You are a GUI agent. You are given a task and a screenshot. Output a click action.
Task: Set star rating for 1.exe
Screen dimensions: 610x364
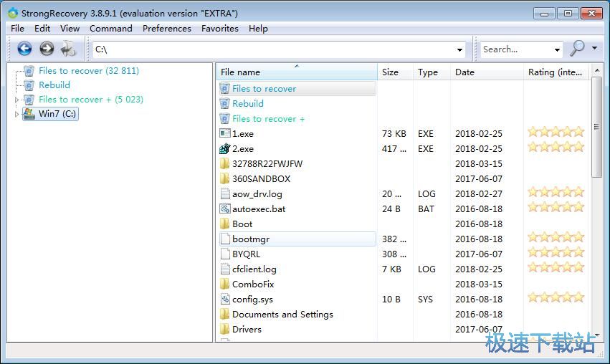[x=556, y=133]
